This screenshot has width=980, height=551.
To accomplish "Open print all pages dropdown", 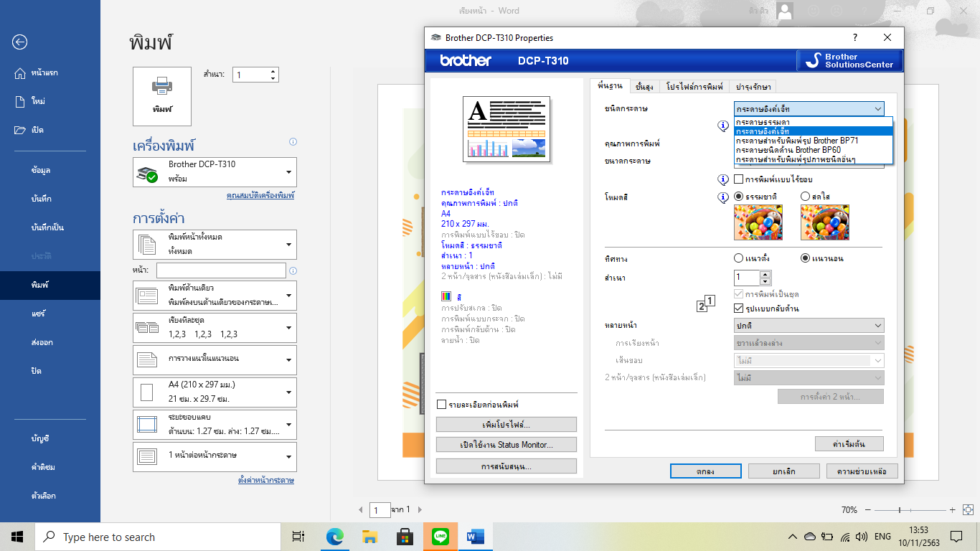I will point(215,245).
